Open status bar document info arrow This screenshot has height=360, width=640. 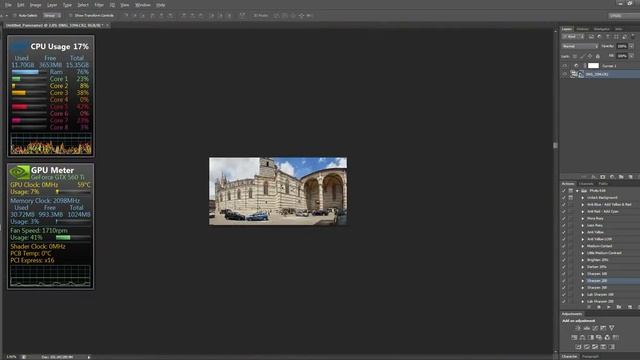89,357
